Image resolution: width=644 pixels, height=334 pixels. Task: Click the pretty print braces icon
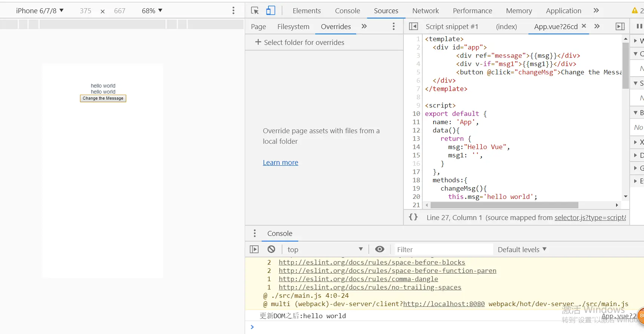[413, 217]
